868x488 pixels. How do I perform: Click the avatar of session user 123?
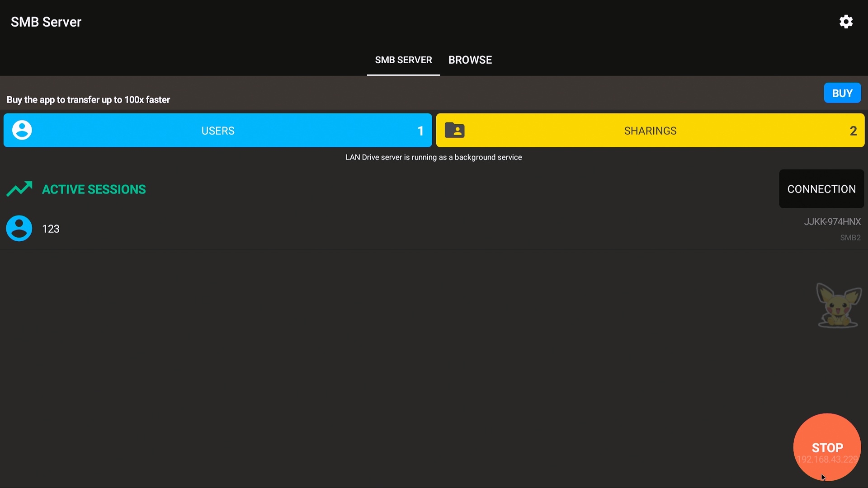(19, 228)
